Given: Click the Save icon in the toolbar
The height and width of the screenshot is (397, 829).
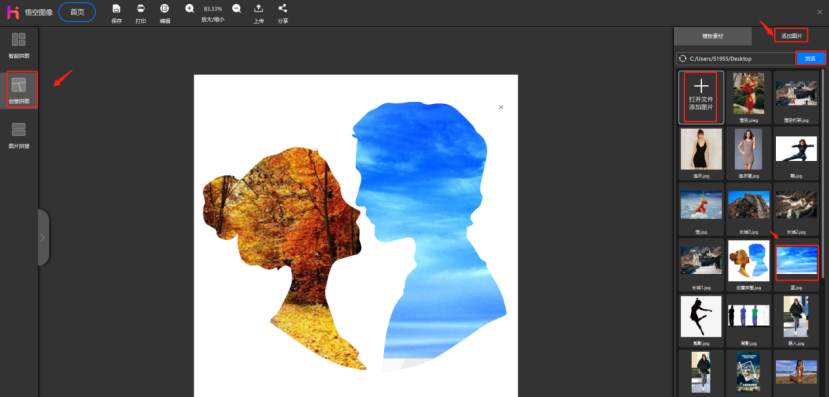Looking at the screenshot, I should [x=116, y=9].
